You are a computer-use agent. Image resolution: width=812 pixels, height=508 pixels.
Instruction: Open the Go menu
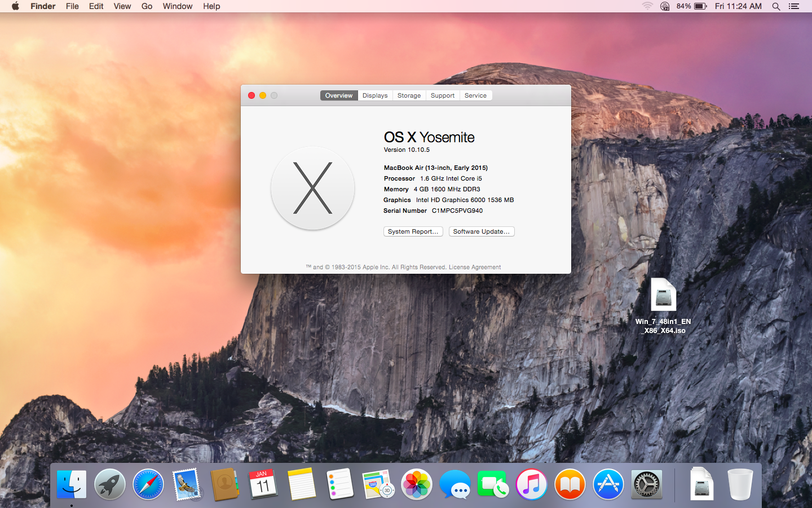[x=147, y=6]
